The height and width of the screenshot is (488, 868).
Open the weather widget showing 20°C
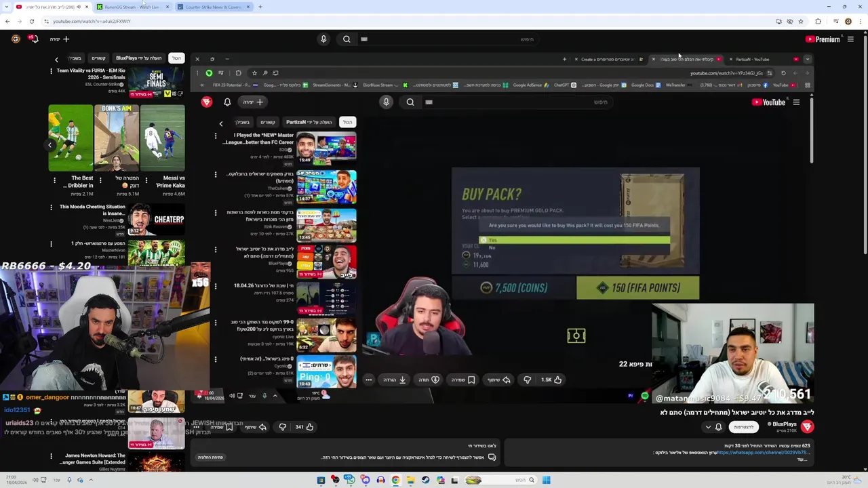(x=844, y=480)
